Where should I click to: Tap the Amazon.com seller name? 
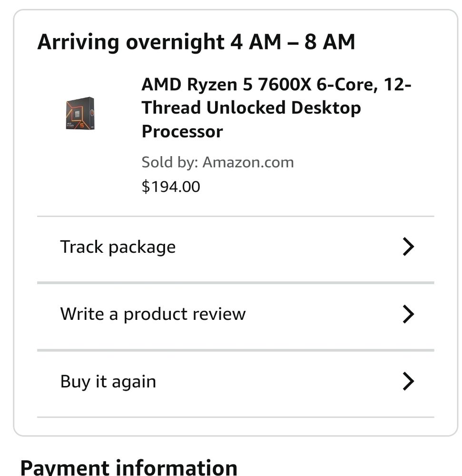coord(248,162)
